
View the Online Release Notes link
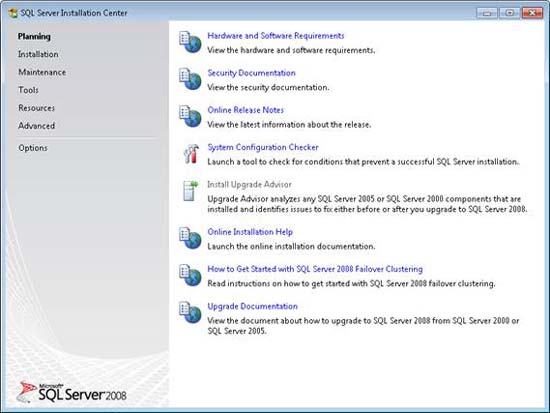(x=246, y=110)
